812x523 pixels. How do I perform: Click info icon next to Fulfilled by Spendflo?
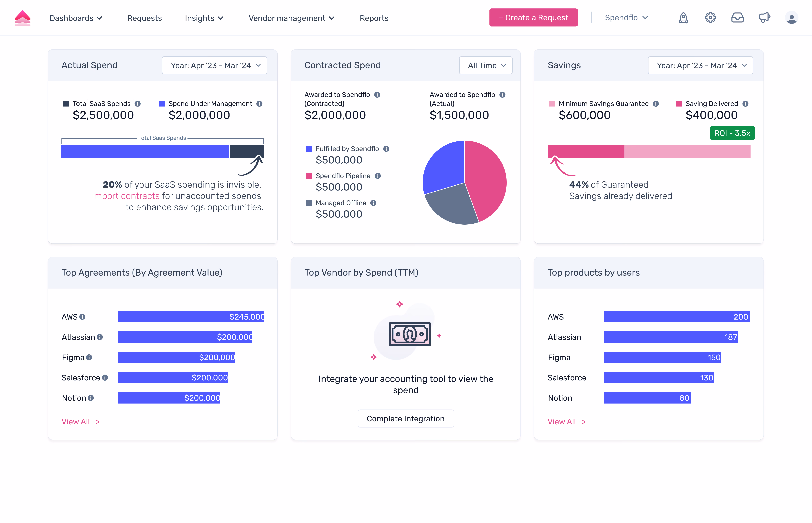tap(386, 149)
